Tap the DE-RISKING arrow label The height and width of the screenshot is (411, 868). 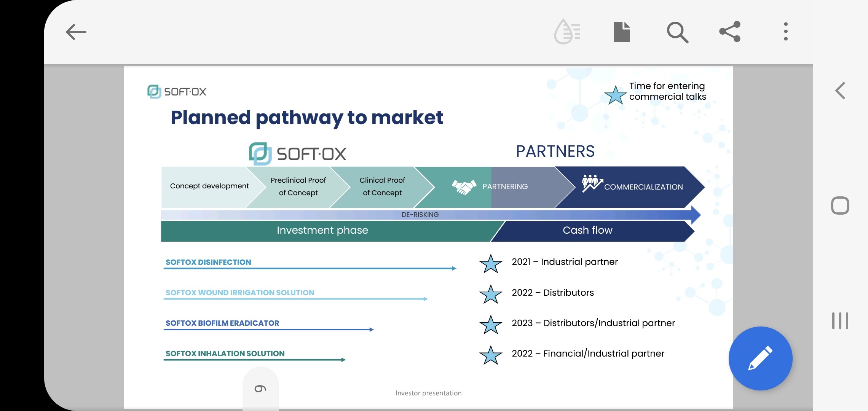coord(420,215)
